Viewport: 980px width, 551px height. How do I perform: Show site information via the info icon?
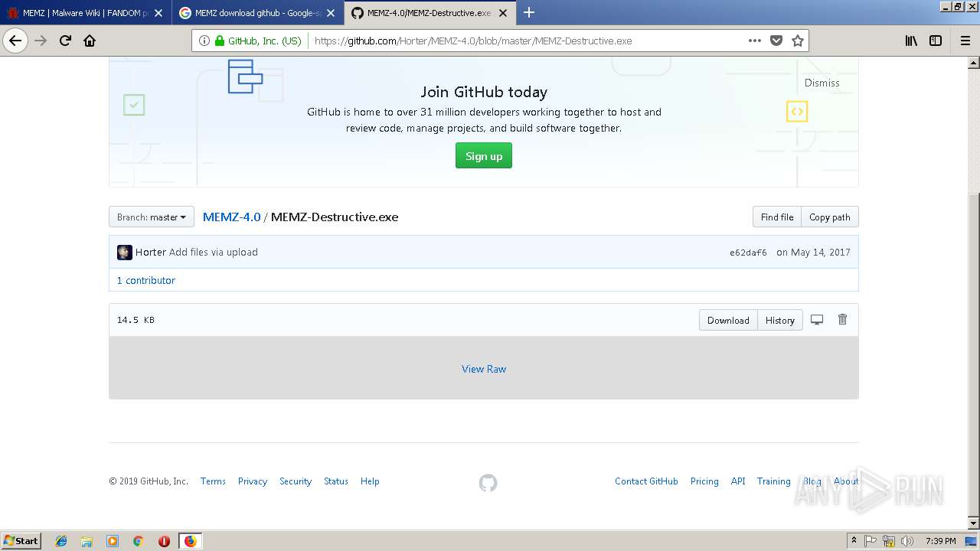coord(204,41)
